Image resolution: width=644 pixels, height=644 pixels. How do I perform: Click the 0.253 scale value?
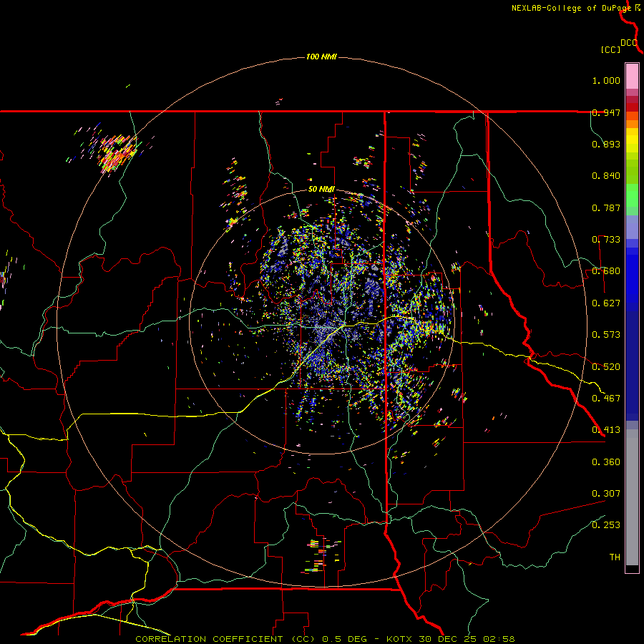tap(606, 525)
